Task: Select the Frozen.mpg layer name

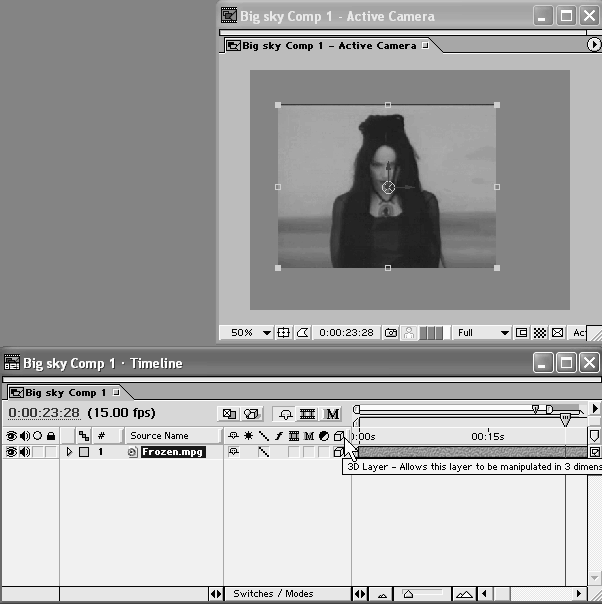Action: pos(172,452)
